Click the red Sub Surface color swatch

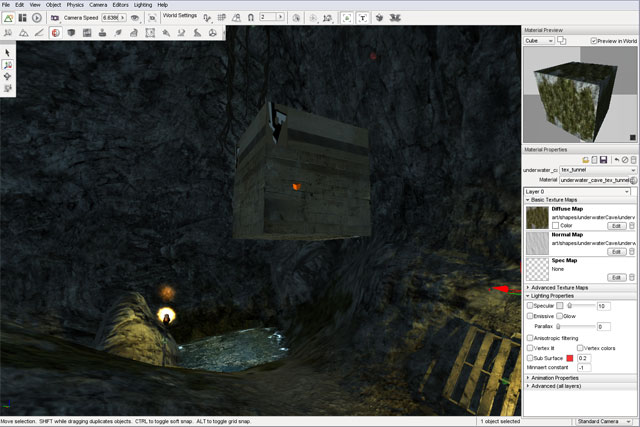pos(571,357)
